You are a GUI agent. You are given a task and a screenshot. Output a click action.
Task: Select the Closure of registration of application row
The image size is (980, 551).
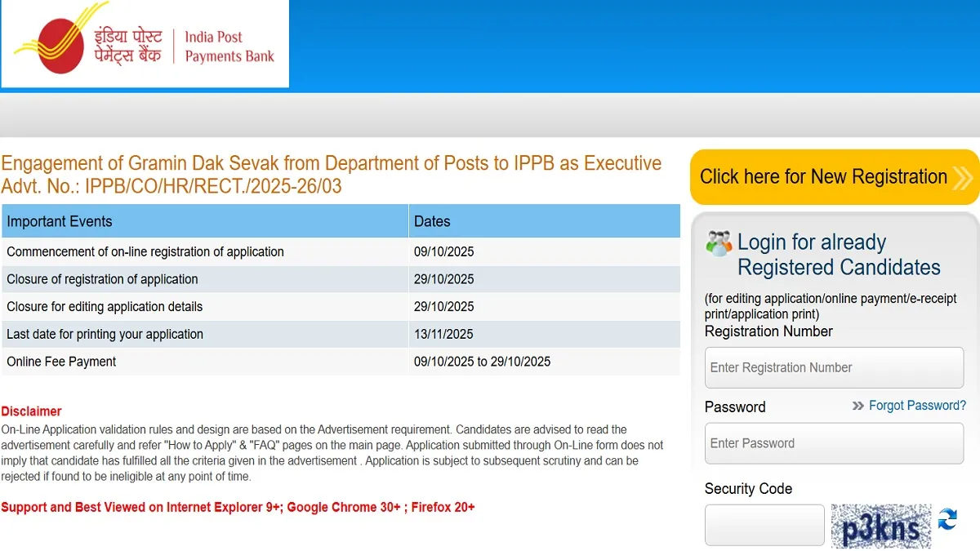click(x=102, y=279)
